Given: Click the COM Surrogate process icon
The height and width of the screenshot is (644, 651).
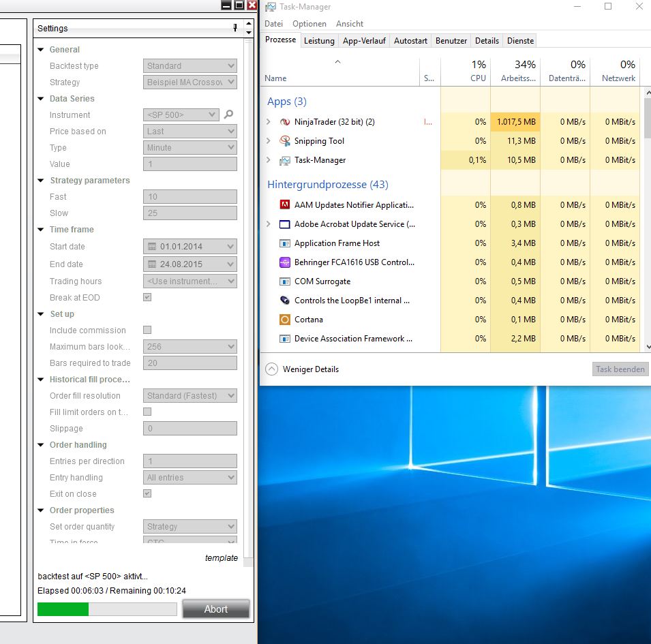Looking at the screenshot, I should [285, 281].
